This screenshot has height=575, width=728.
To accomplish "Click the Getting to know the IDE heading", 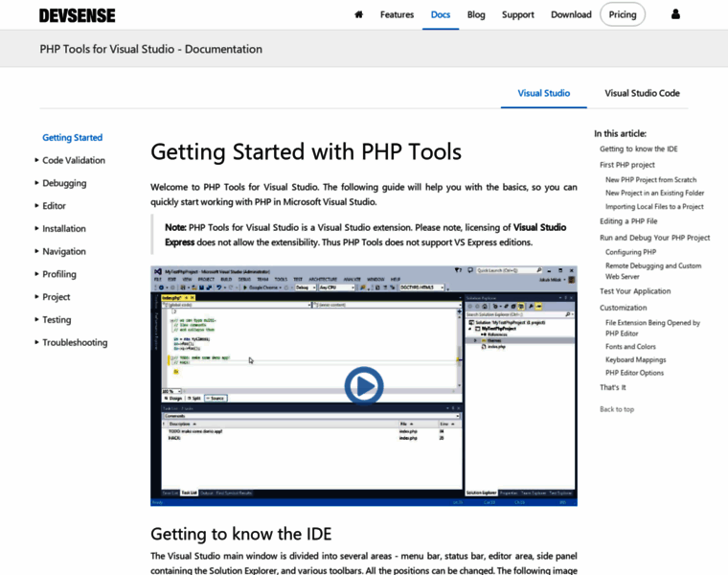I will tap(241, 534).
